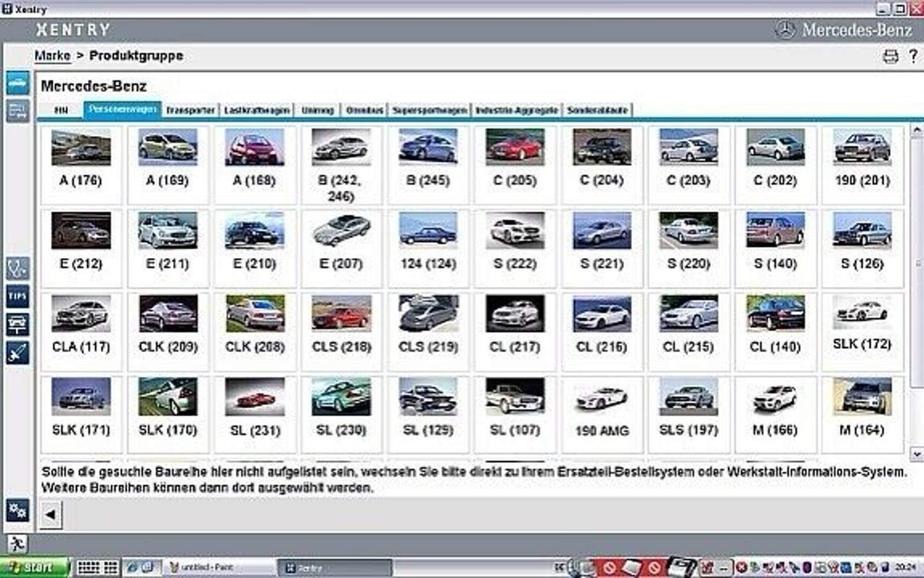
Task: Open the stethoscope diagnosis icon
Action: [x=17, y=269]
